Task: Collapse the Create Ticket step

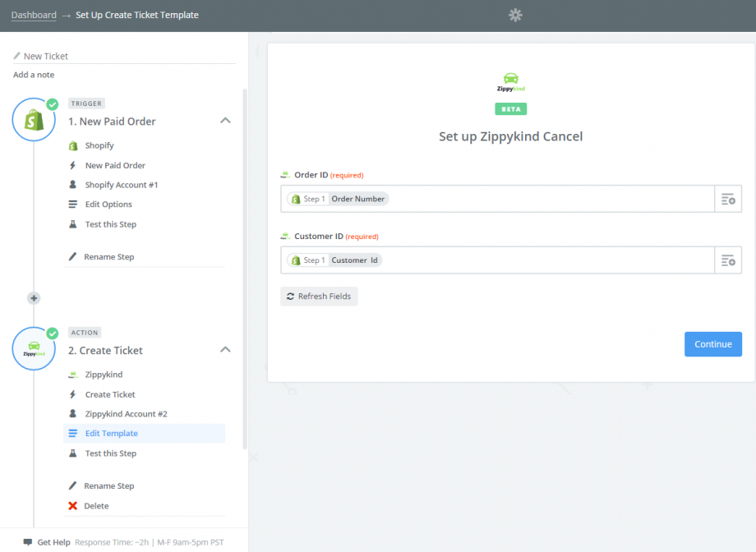Action: tap(225, 350)
